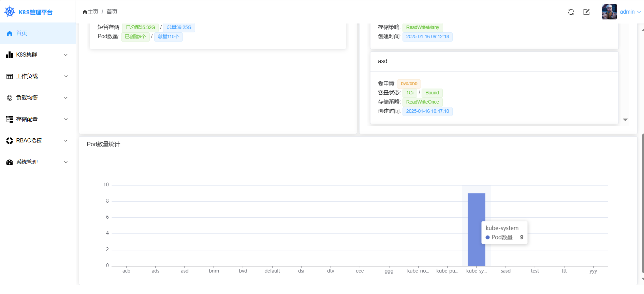Select 首页 in the sidebar menu
644x294 pixels.
tap(21, 33)
